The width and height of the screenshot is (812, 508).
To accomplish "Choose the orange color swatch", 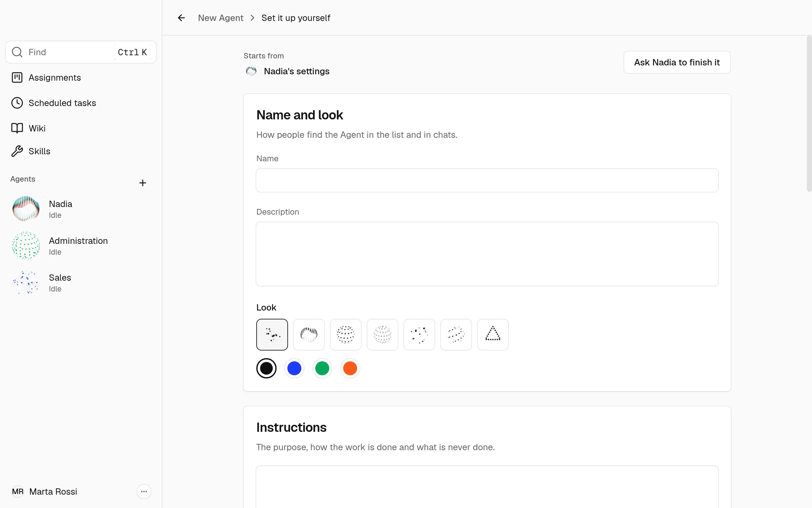I will [350, 368].
